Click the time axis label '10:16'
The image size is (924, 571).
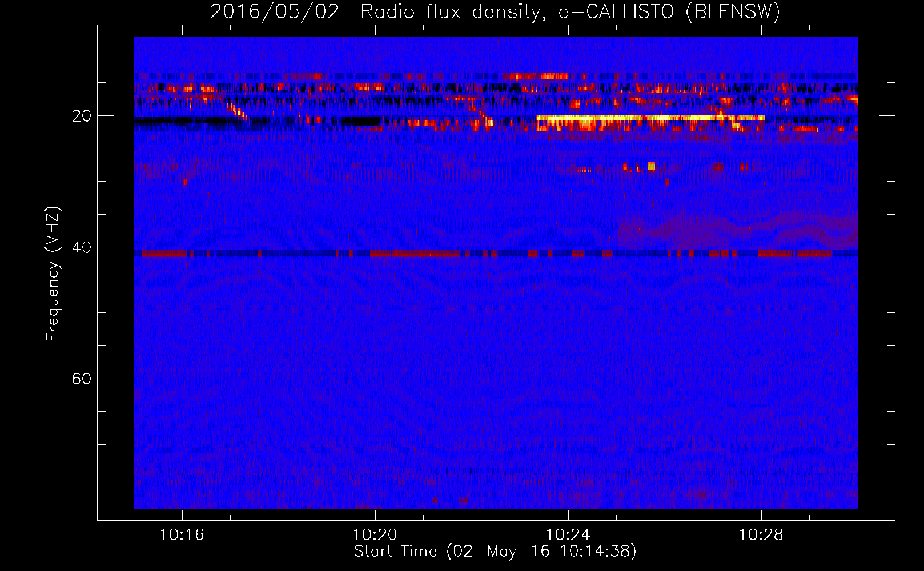[182, 534]
